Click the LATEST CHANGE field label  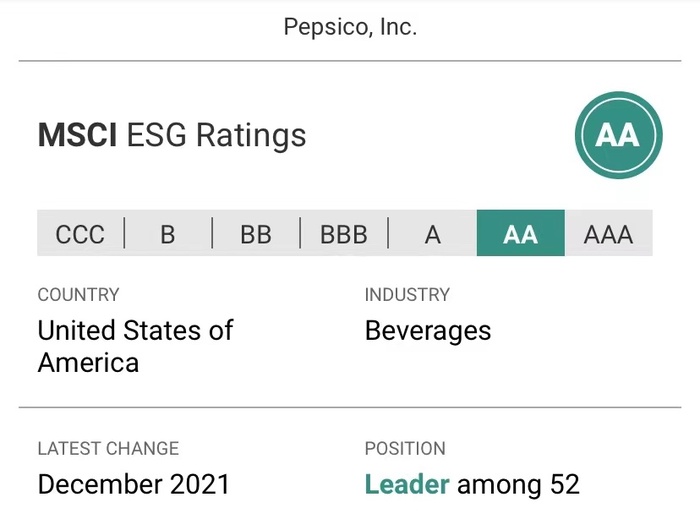(x=108, y=448)
